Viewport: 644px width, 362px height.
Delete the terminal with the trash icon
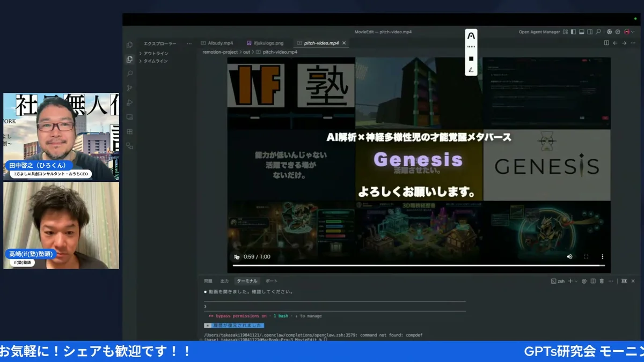pos(602,281)
